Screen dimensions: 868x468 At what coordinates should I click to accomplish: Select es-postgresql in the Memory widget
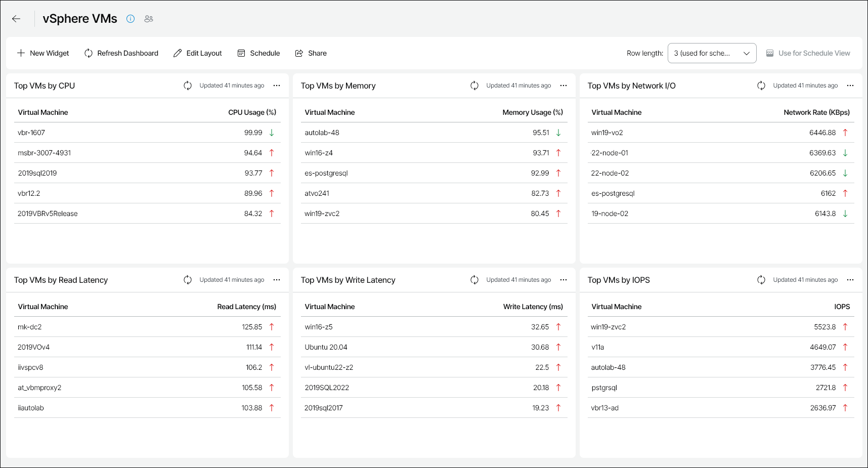(x=434, y=173)
